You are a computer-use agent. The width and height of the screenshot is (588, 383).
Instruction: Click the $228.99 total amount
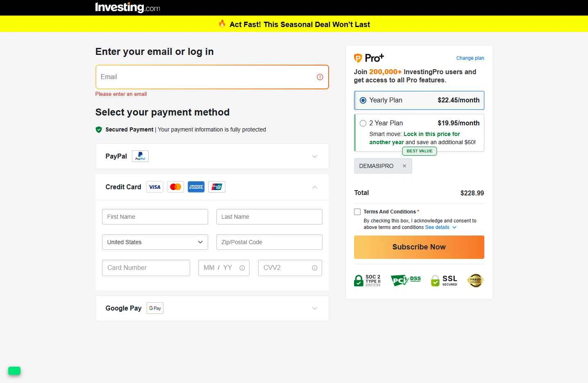click(x=472, y=193)
